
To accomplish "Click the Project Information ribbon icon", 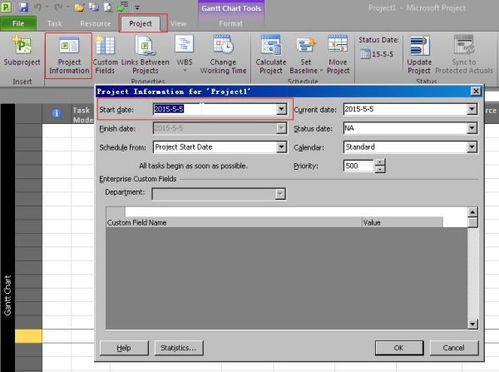I will [69, 56].
